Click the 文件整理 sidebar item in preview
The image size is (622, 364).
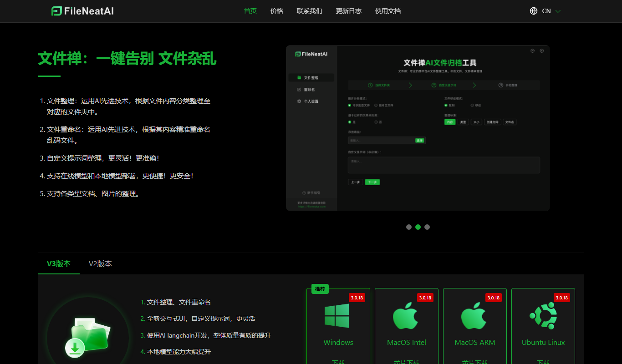pyautogui.click(x=311, y=78)
